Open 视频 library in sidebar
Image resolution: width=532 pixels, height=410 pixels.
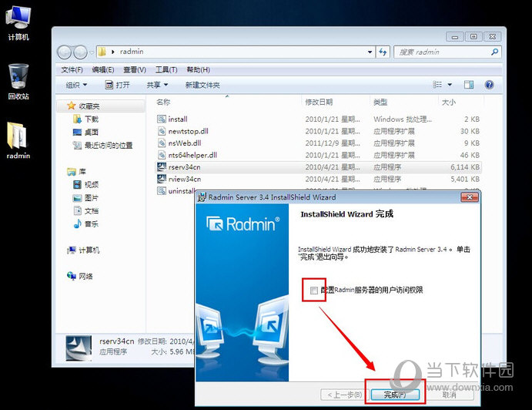[85, 184]
